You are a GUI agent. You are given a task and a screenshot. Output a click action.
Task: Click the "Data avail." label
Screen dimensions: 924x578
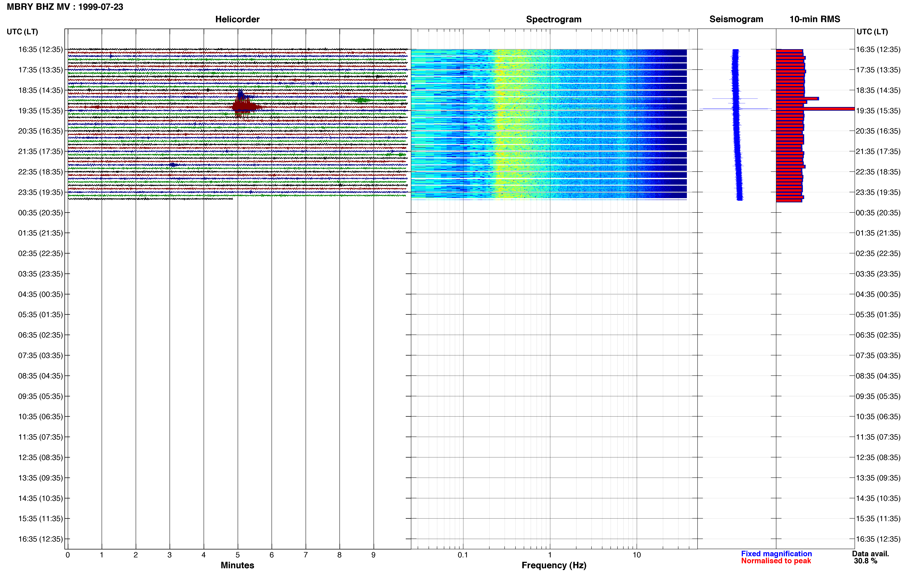click(x=870, y=554)
